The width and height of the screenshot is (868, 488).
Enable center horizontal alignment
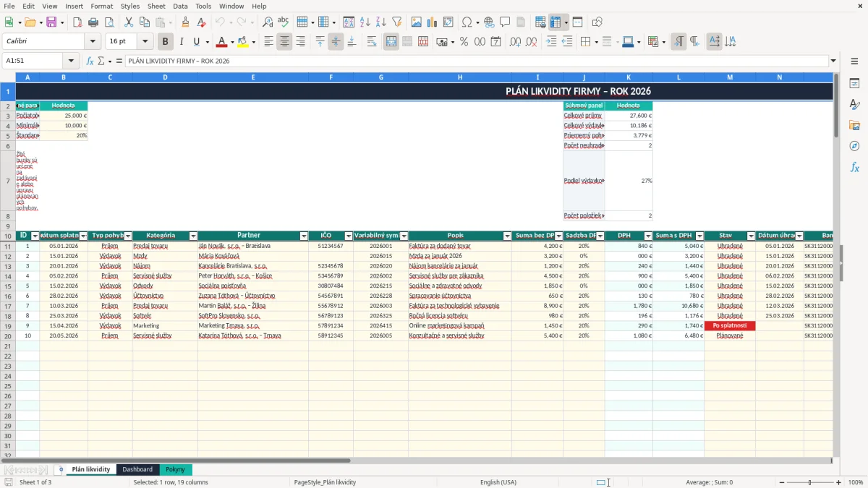(x=284, y=42)
